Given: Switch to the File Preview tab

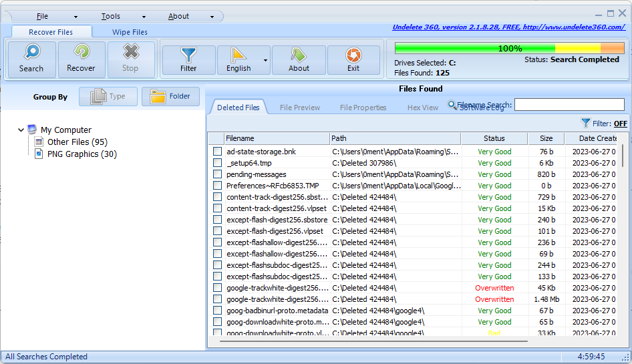Looking at the screenshot, I should coord(300,108).
